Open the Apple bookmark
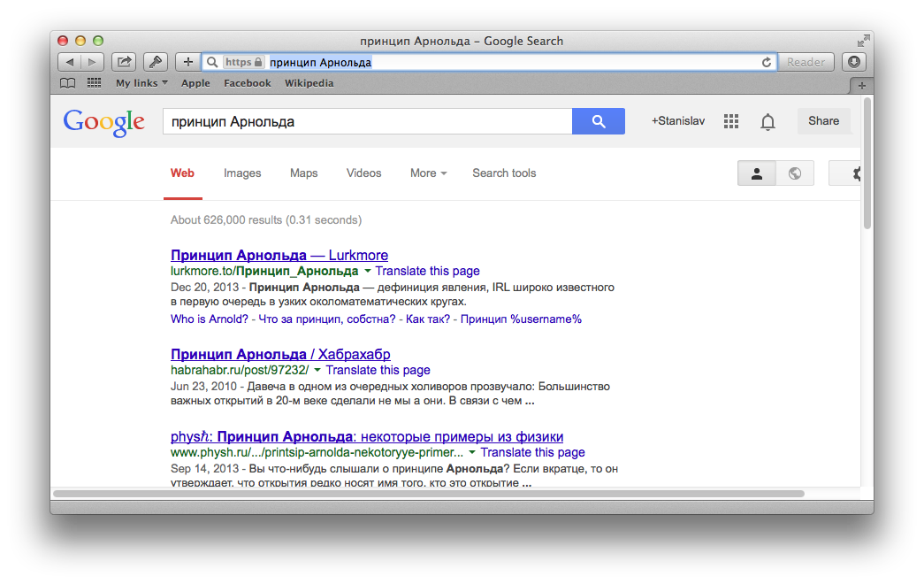Viewport: 924px width, 584px height. click(x=195, y=83)
